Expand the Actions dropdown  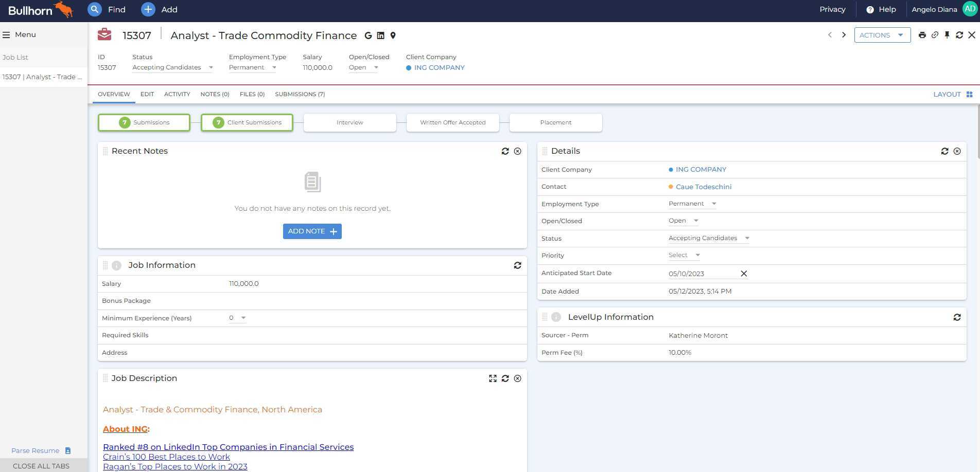(882, 35)
